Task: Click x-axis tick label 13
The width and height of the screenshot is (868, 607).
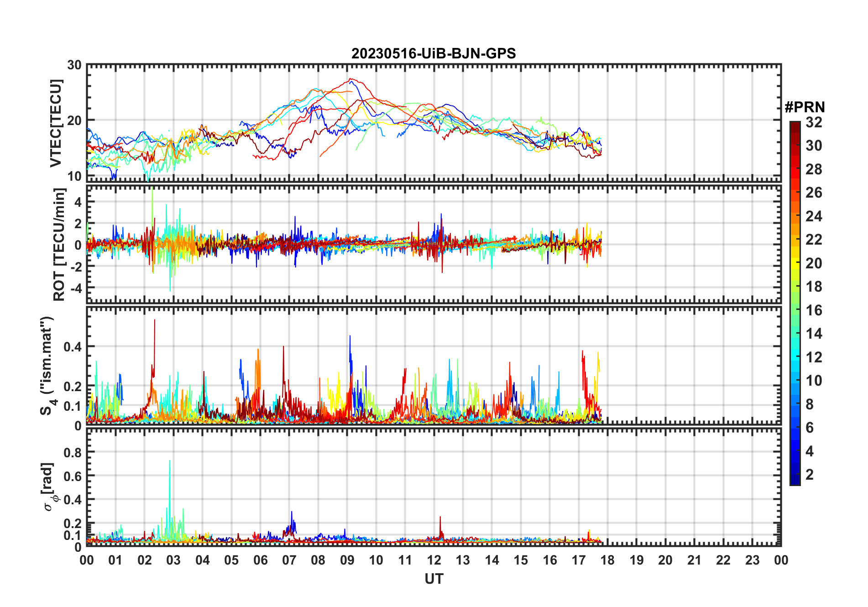Action: pyautogui.click(x=463, y=560)
